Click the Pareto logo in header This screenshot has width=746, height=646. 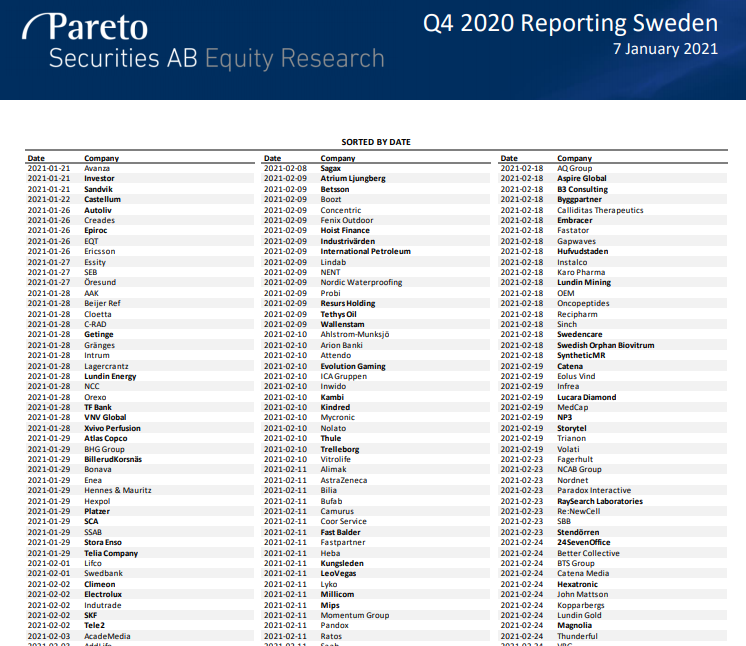[x=85, y=27]
